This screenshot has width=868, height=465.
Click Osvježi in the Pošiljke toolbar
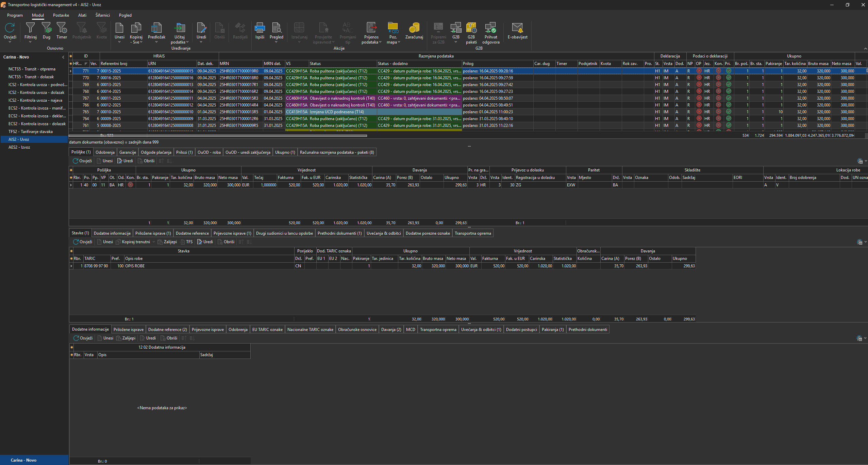[x=82, y=161]
